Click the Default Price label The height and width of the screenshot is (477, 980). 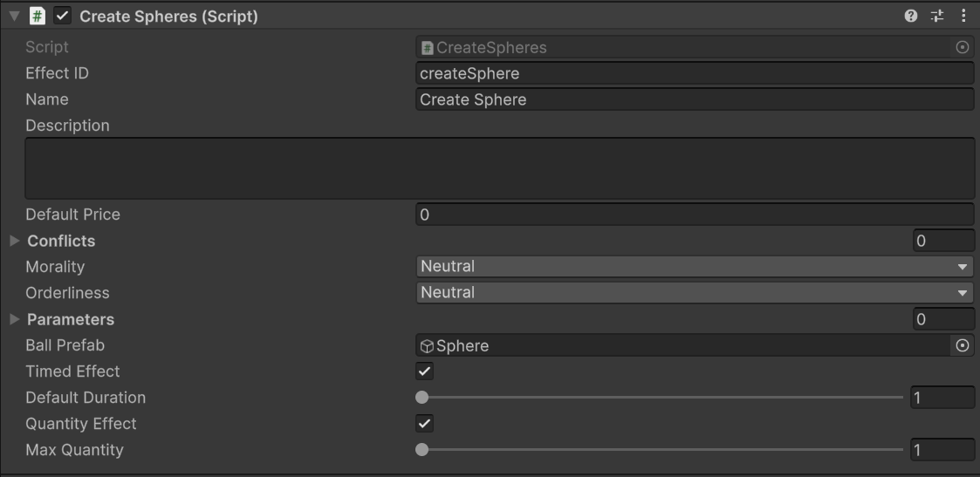[x=72, y=215]
